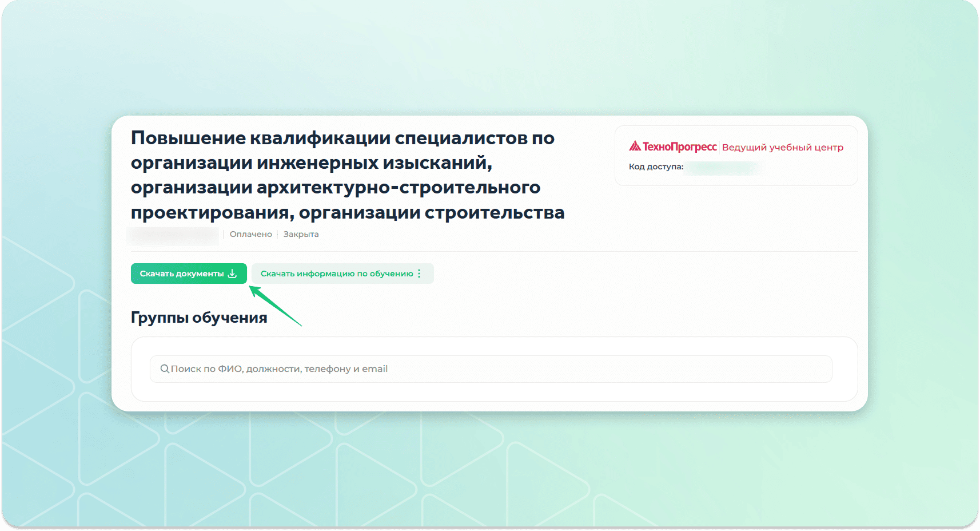The width and height of the screenshot is (980, 531).
Task: Click the Оплачено status text
Action: 251,234
